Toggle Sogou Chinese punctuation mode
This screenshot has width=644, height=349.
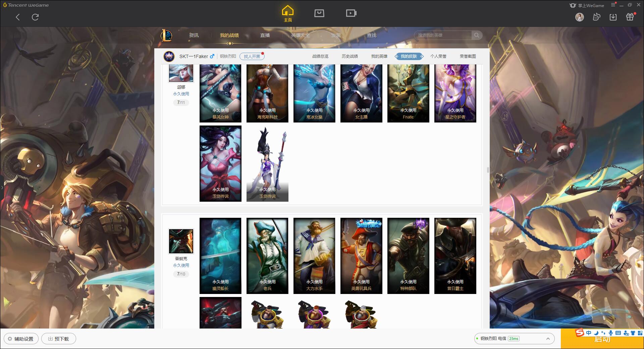[x=603, y=333]
